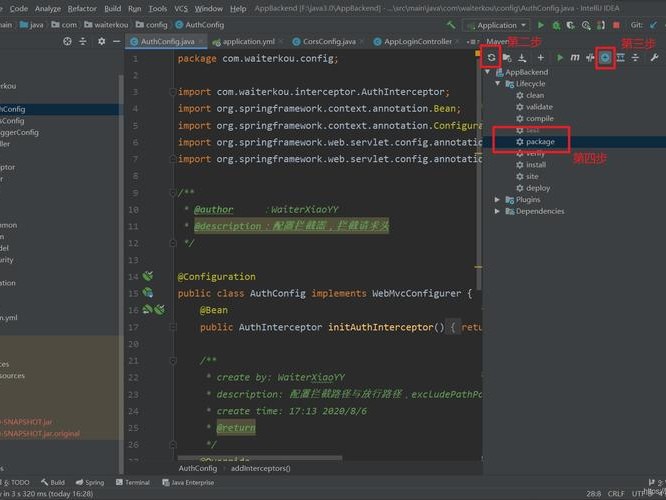Open the Analyze menu
Screen dimensions: 666x500
tap(48, 8)
